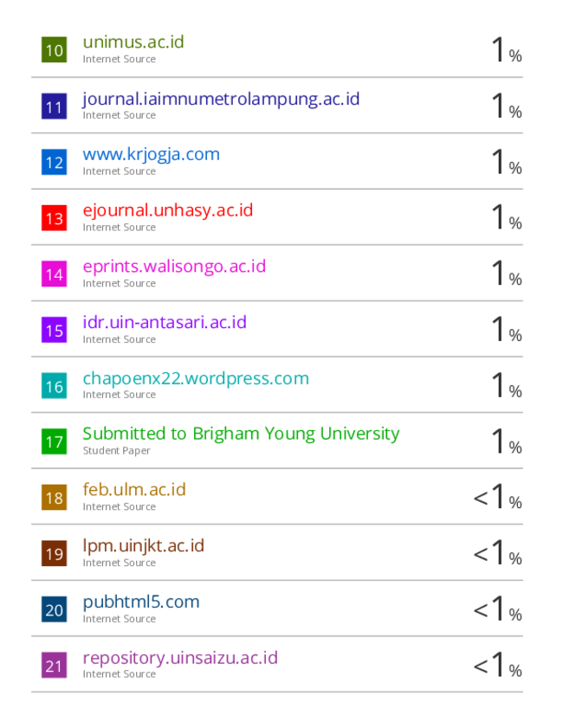Click the ejournal.unhasy.ac.id source
The width and height of the screenshot is (563, 728).
tap(168, 211)
